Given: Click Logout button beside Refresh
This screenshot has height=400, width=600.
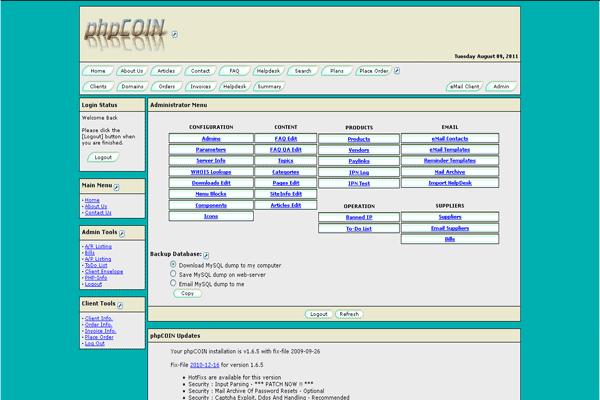Looking at the screenshot, I should (x=319, y=314).
